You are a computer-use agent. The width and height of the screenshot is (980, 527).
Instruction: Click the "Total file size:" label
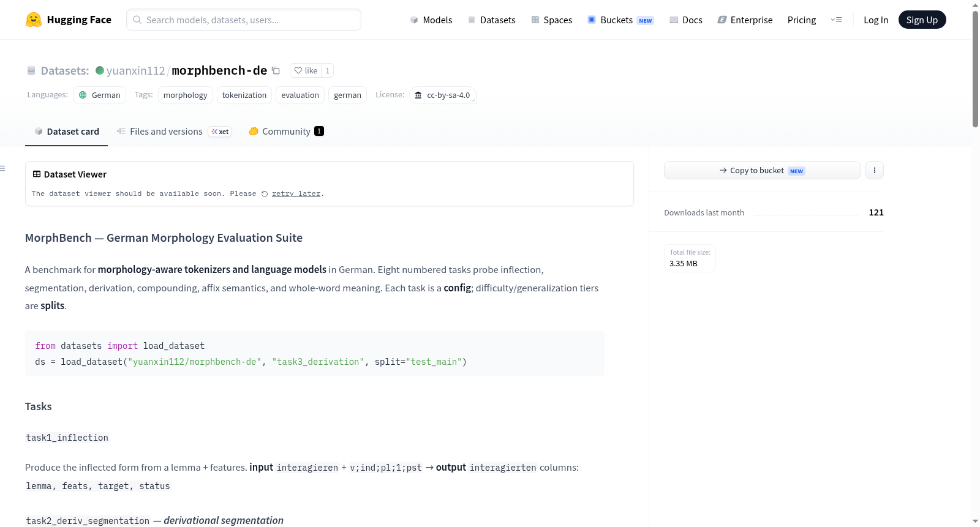click(690, 252)
